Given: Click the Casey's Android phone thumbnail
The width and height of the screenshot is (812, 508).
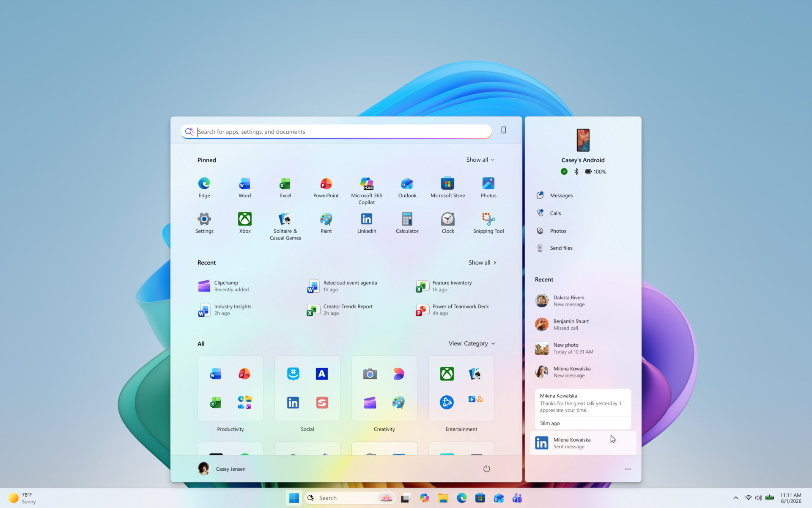Looking at the screenshot, I should click(583, 140).
